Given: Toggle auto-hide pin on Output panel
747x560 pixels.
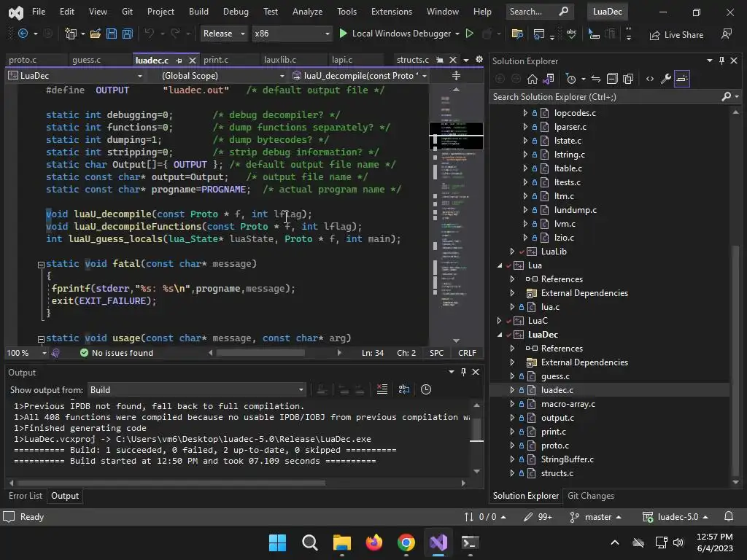Looking at the screenshot, I should 463,372.
